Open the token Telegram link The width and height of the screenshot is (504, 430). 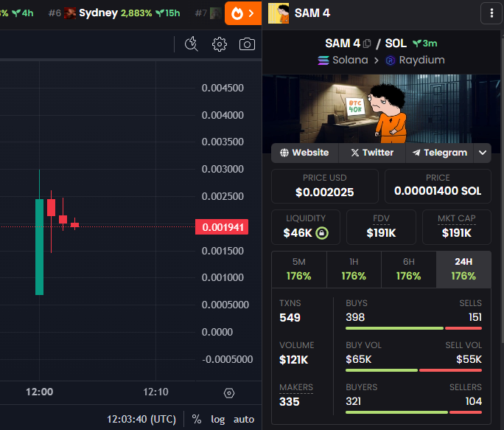pyautogui.click(x=440, y=153)
